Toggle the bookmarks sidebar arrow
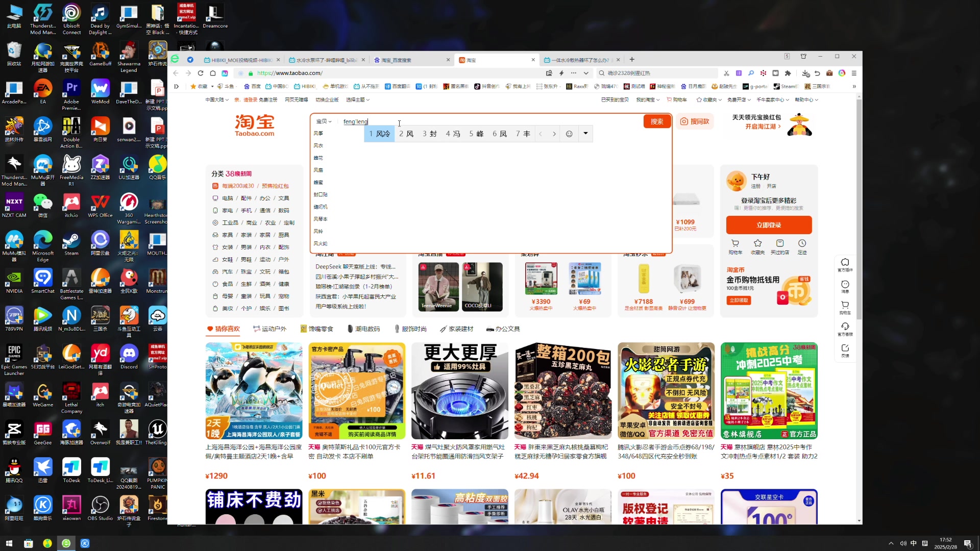980x551 pixels. click(x=177, y=86)
